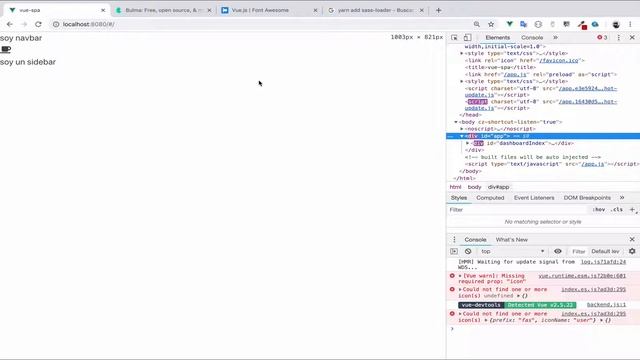640x360 pixels.
Task: Open the Event Listeners tab
Action: [x=534, y=198]
